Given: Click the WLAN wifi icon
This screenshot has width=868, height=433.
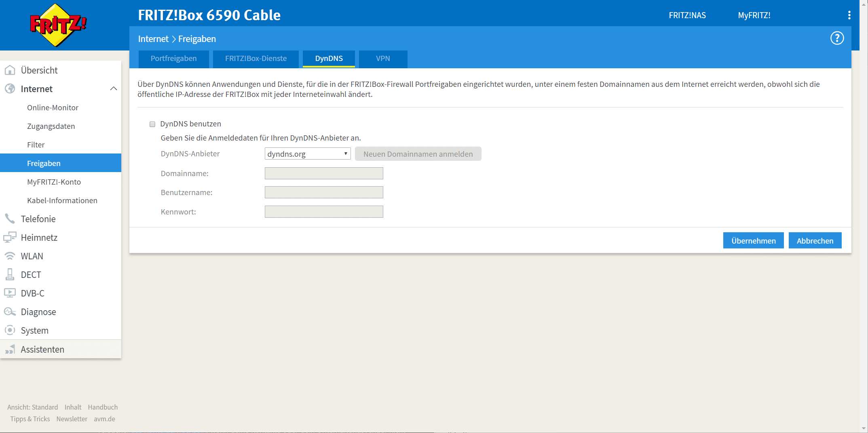Looking at the screenshot, I should 10,256.
